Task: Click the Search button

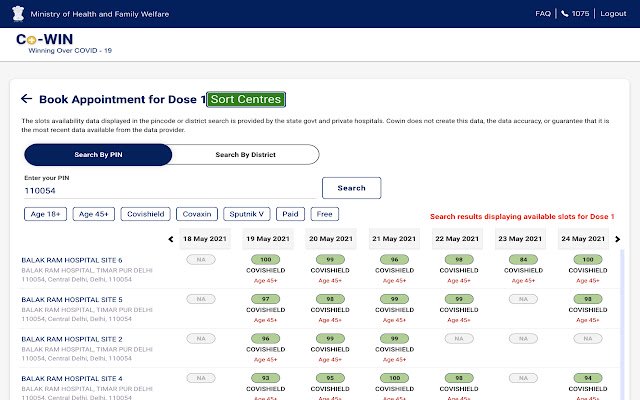Action: click(x=351, y=188)
